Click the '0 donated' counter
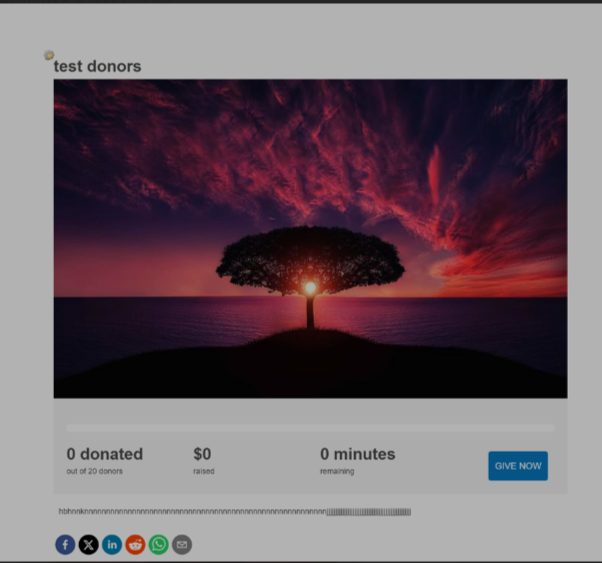The width and height of the screenshot is (602, 563). tap(105, 454)
